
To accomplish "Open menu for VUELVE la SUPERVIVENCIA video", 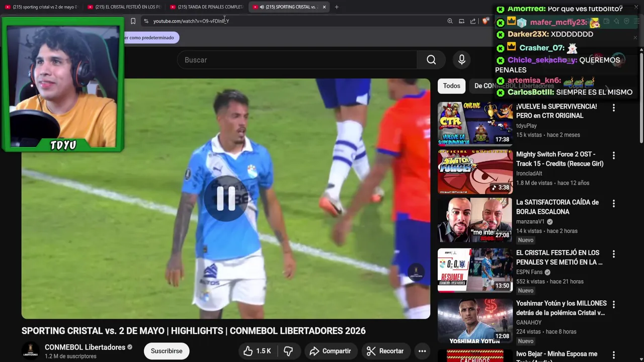I will click(613, 108).
